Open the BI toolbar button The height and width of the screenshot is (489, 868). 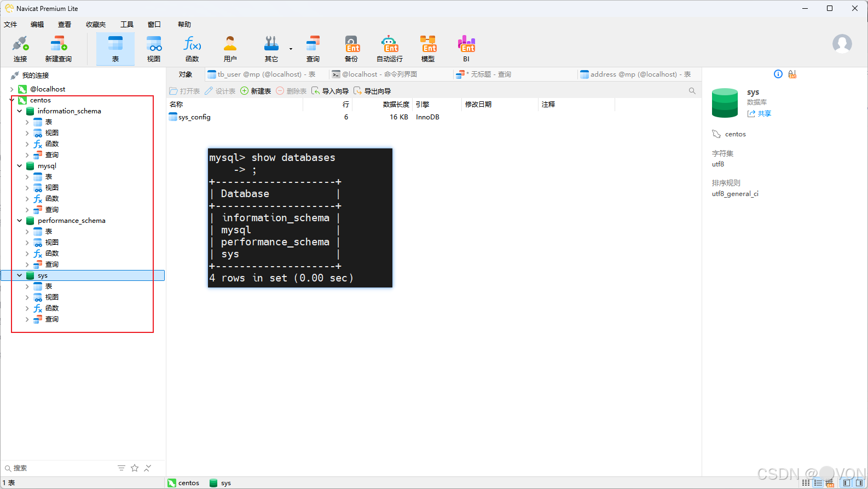pos(466,49)
